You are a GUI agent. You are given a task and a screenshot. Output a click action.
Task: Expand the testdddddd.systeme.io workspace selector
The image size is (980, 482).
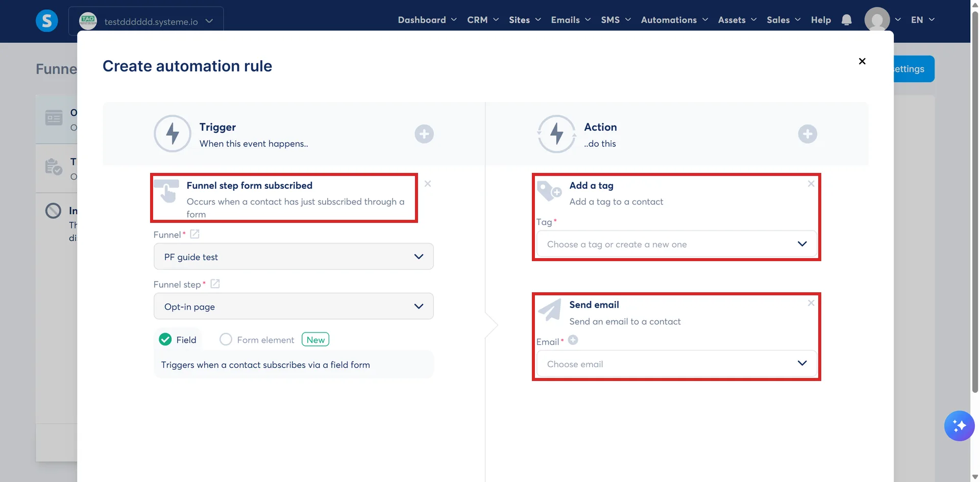(x=146, y=21)
